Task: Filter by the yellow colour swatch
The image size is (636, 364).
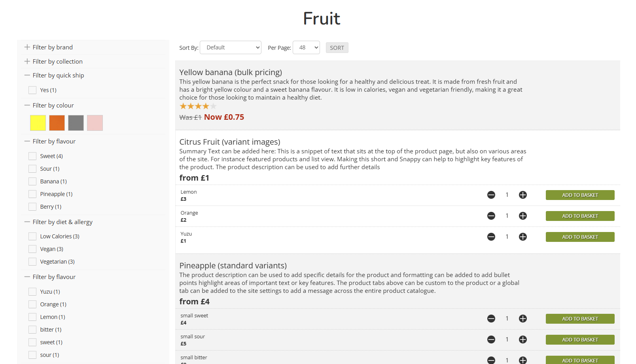Action: pyautogui.click(x=38, y=123)
